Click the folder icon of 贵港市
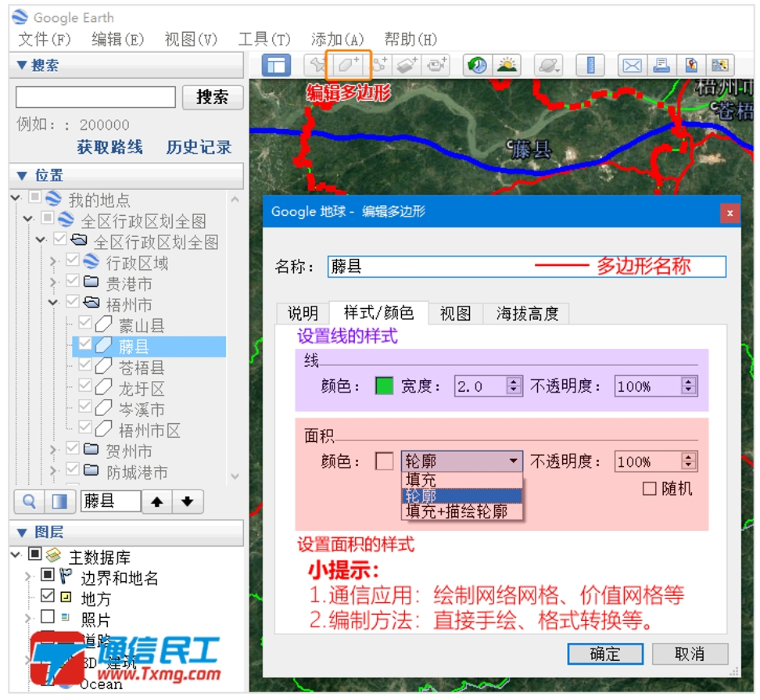Screen dimensions: 760x700 coord(91,281)
